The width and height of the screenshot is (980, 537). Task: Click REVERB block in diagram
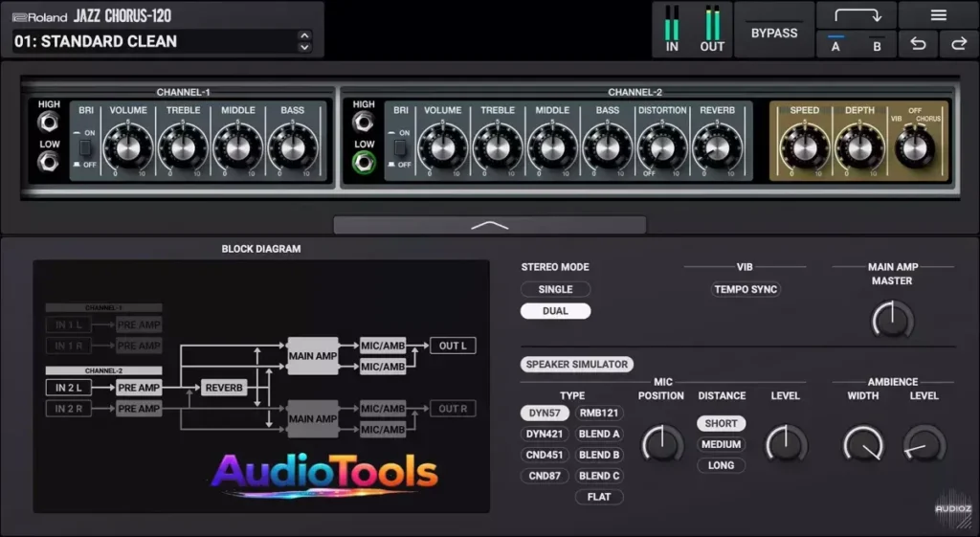click(x=224, y=388)
